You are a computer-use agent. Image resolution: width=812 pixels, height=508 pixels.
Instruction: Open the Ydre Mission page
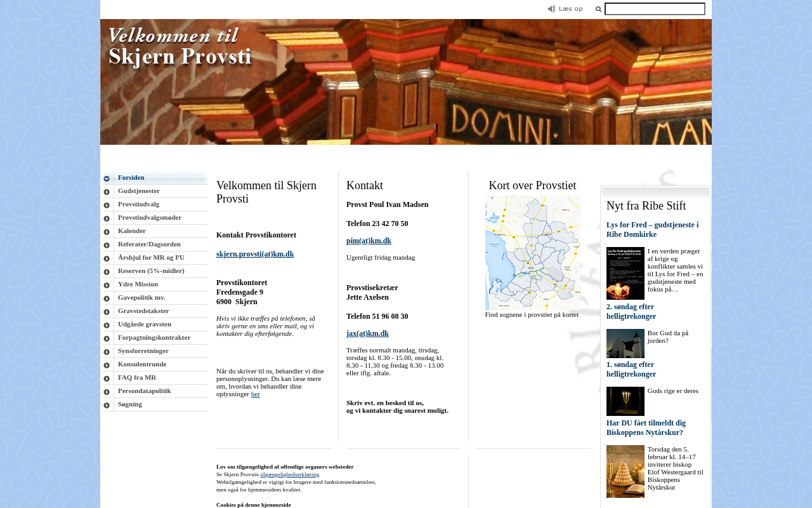pos(138,284)
